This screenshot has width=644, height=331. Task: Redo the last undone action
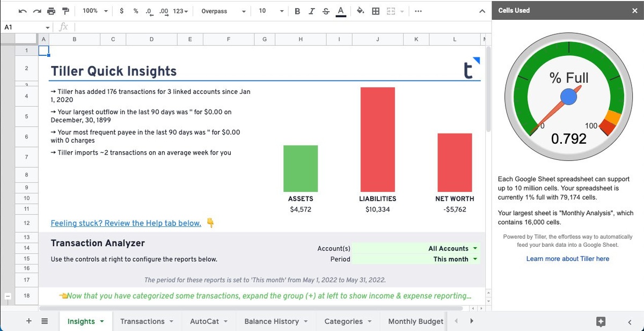tap(37, 11)
